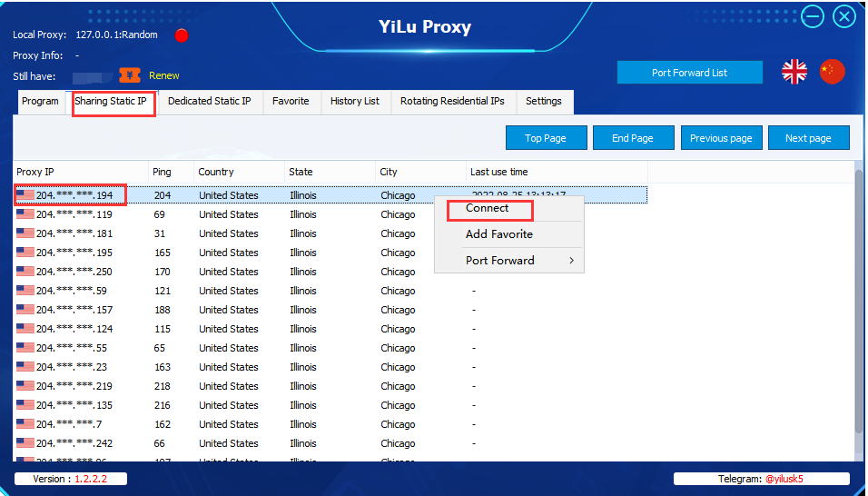Click ping value 31
This screenshot has height=496, width=868.
coord(160,233)
